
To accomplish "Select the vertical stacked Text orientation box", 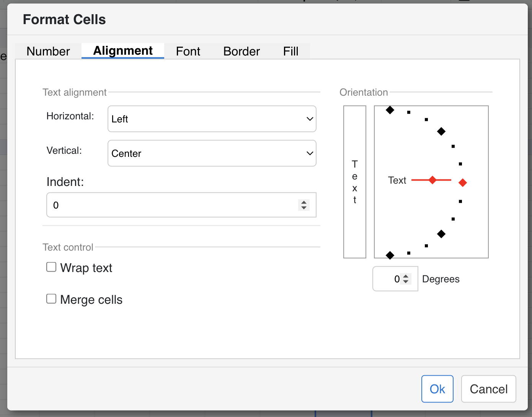I will click(x=355, y=182).
